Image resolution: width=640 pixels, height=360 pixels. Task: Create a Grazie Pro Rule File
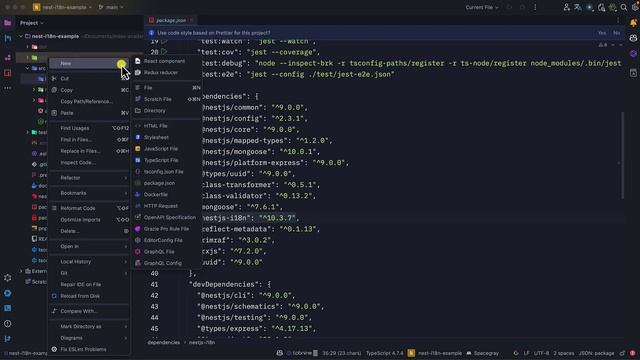pyautogui.click(x=167, y=229)
